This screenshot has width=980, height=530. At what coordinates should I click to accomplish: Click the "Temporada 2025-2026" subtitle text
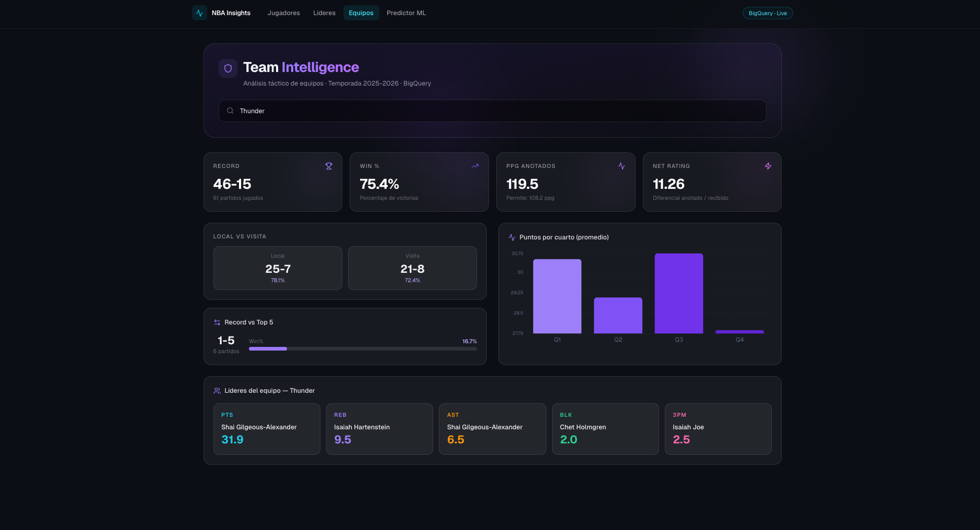tap(363, 83)
